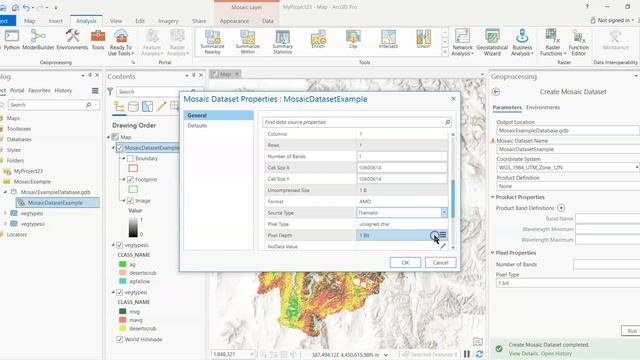Go back in the Geoprocessing pane
640x360 pixels.
coord(496,92)
